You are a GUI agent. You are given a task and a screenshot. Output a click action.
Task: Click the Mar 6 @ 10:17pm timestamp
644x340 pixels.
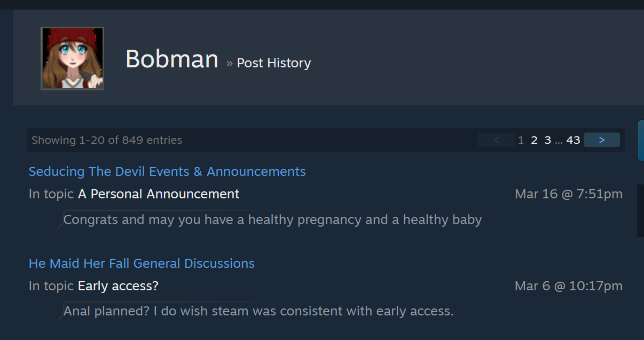click(x=569, y=286)
